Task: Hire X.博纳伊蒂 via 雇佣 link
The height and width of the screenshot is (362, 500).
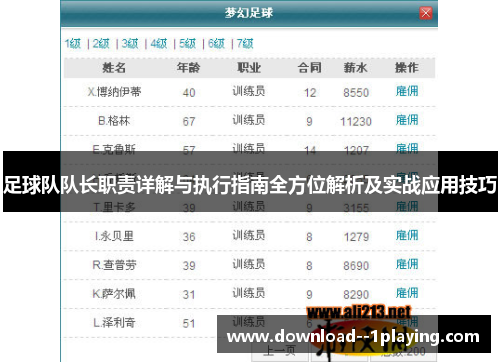Action: [407, 91]
